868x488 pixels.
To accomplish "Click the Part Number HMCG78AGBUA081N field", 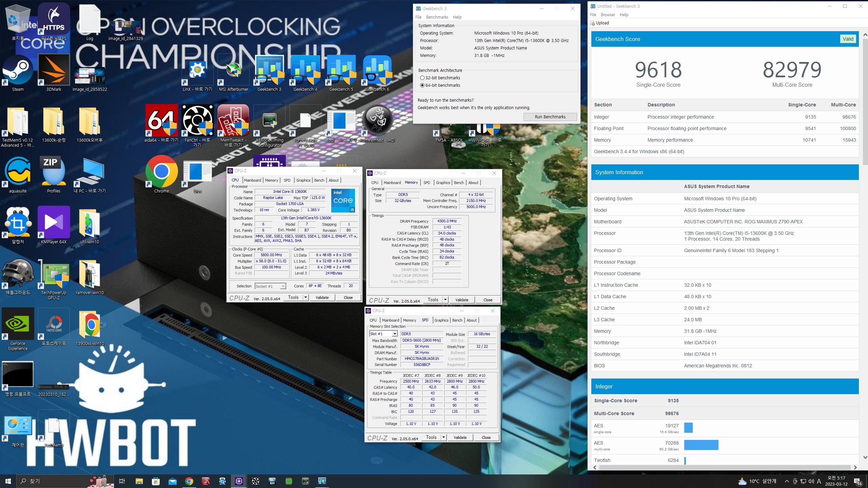I will 422,359.
